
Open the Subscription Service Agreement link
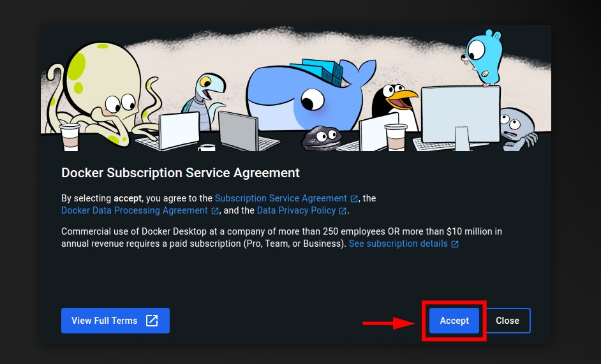(281, 198)
